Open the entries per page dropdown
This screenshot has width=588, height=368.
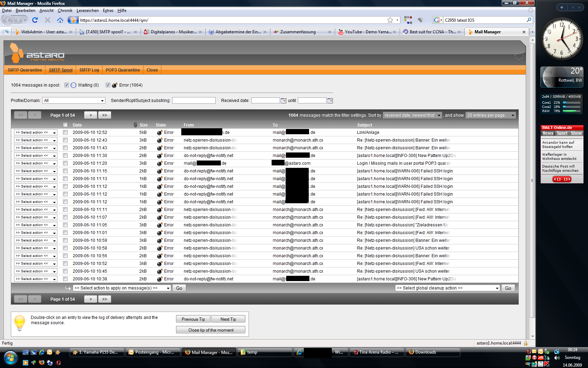[x=491, y=115]
